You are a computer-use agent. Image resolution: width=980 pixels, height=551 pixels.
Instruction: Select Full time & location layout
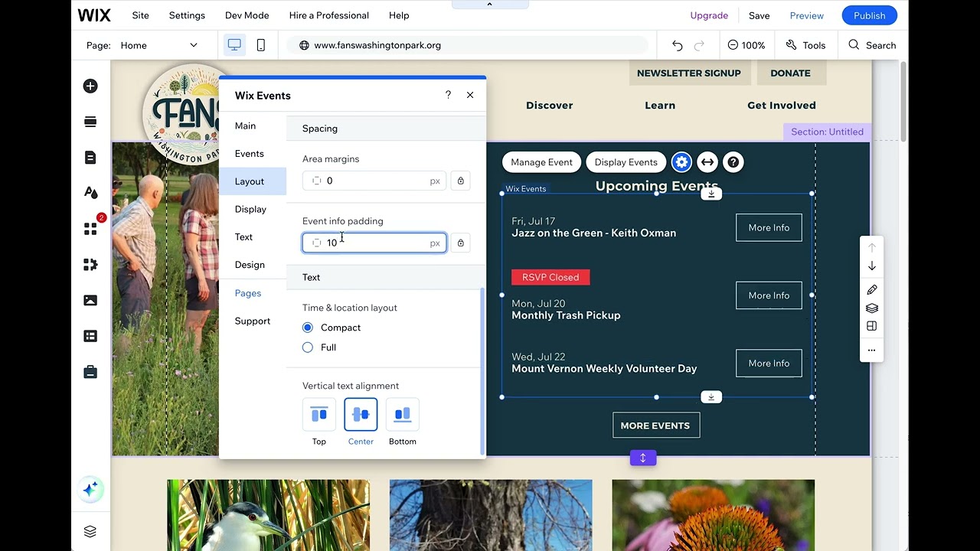(x=308, y=347)
